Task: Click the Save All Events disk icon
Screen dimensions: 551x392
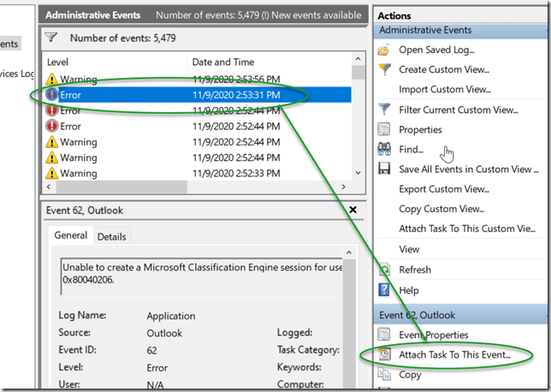Action: [x=383, y=169]
